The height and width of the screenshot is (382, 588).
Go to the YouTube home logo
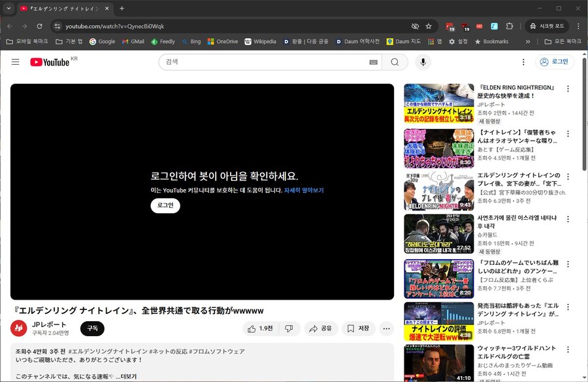click(x=50, y=62)
